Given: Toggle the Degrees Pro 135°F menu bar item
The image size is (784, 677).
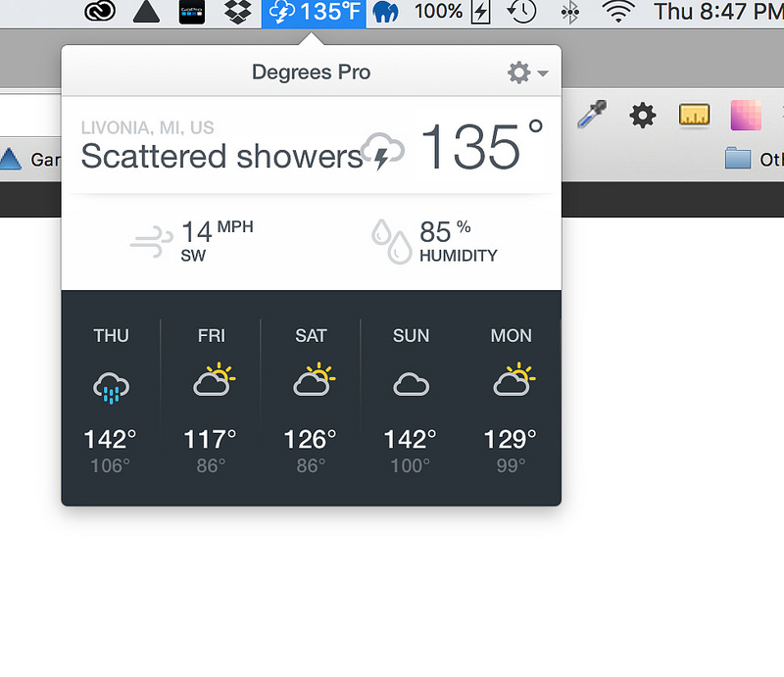Looking at the screenshot, I should [314, 13].
